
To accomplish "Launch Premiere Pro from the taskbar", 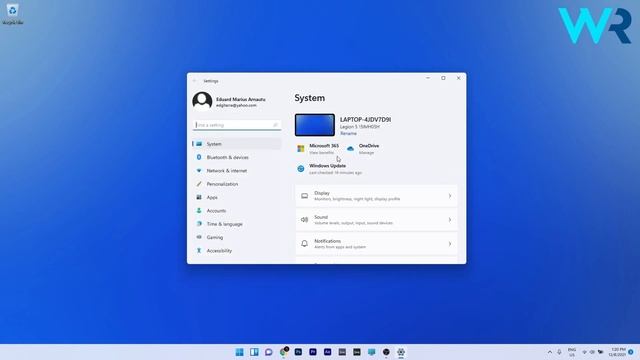I will click(313, 352).
